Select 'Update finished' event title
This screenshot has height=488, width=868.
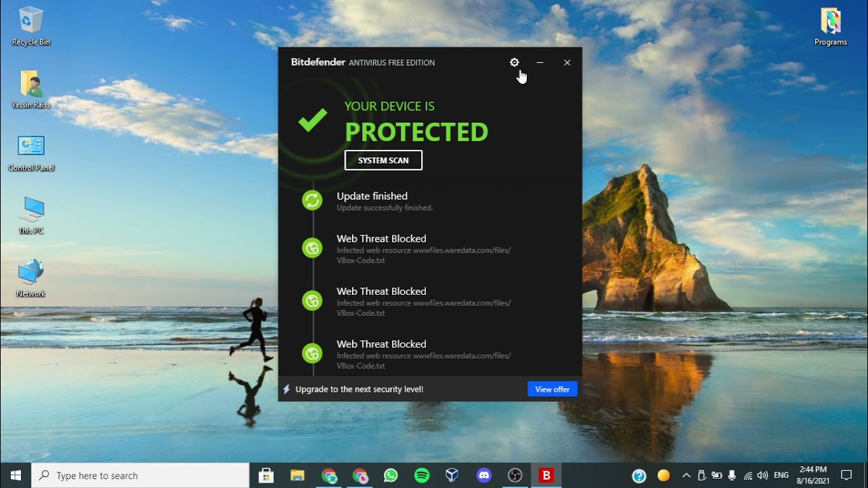click(372, 196)
